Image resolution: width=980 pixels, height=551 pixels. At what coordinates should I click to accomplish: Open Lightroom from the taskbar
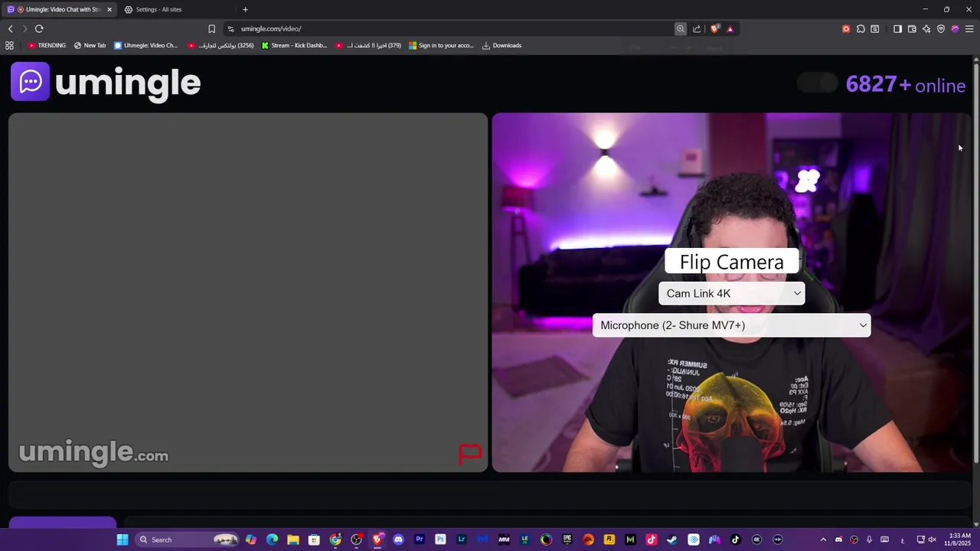click(x=462, y=540)
